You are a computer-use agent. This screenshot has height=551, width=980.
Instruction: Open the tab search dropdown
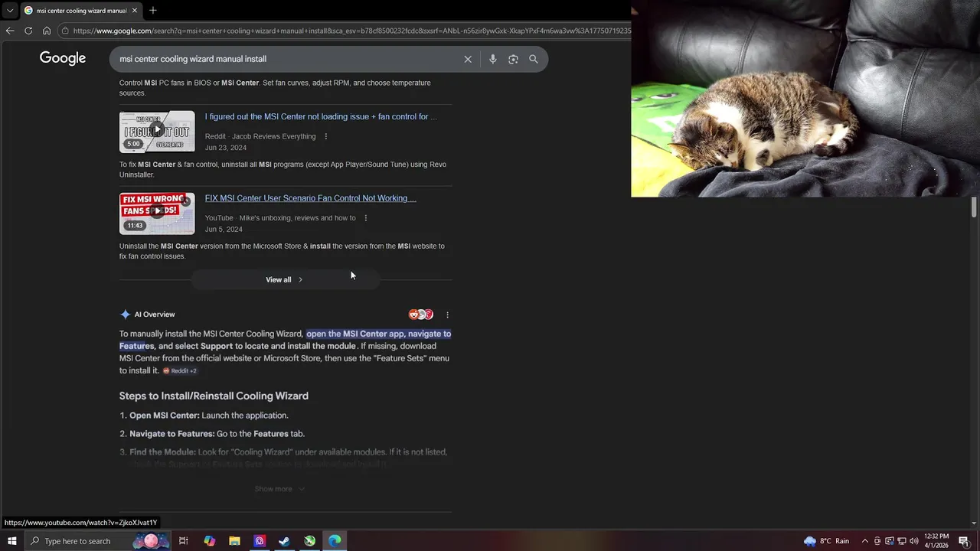(x=9, y=11)
